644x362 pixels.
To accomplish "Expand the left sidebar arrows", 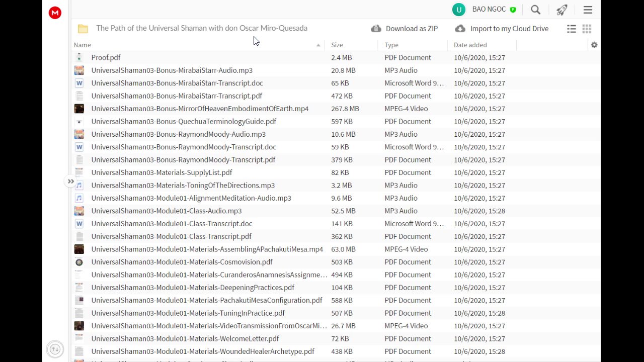I will coord(70,182).
